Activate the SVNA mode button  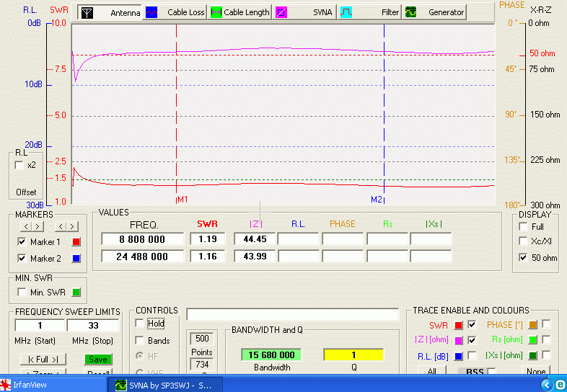coord(304,12)
